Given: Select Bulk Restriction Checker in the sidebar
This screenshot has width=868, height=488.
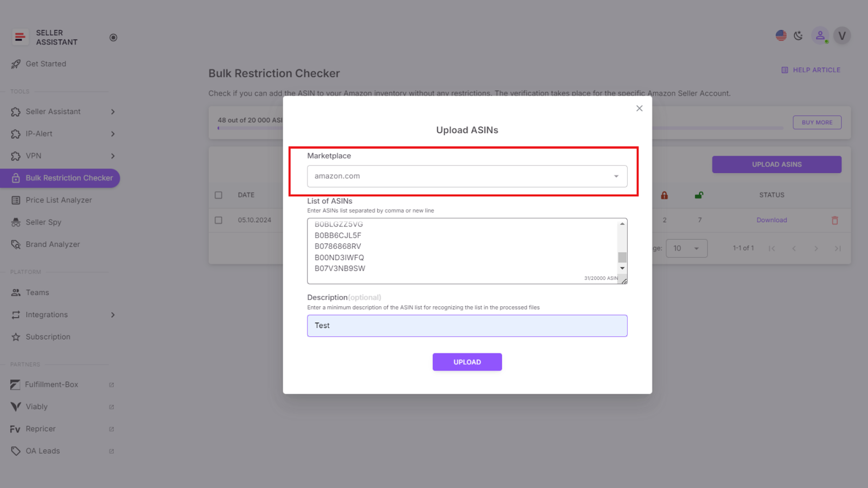Looking at the screenshot, I should coord(69,178).
